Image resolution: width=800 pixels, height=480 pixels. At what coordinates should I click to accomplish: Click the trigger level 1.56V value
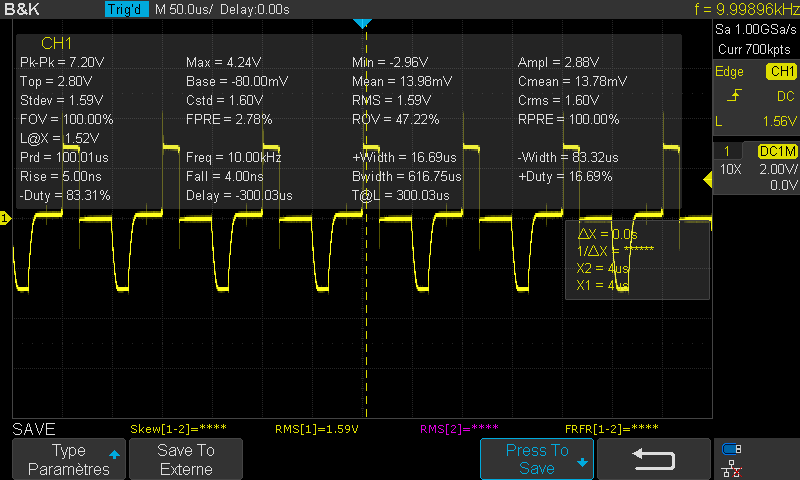[780, 121]
